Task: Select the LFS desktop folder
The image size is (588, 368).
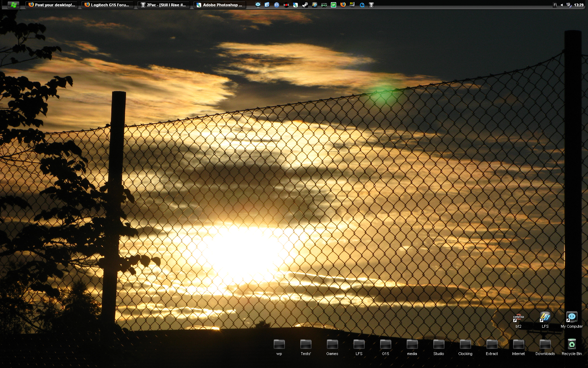Action: 359,347
